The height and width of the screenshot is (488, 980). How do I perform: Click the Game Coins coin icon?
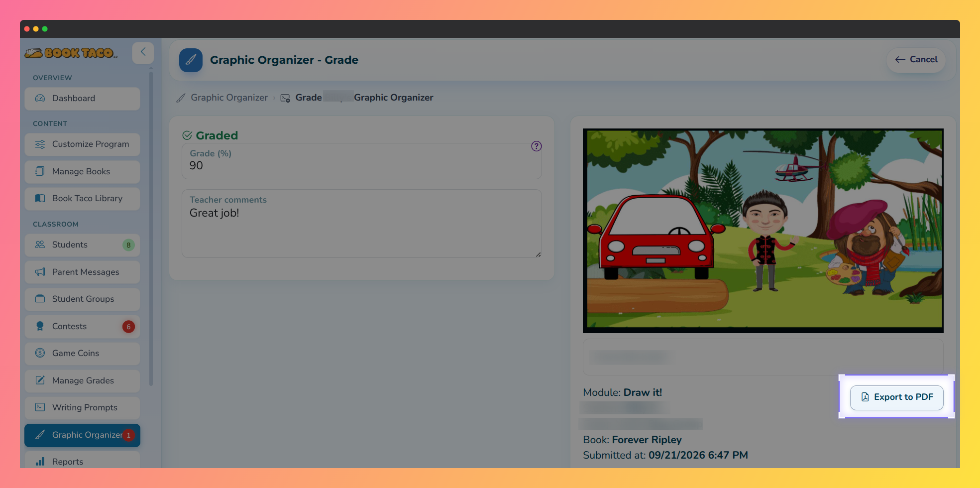[40, 353]
